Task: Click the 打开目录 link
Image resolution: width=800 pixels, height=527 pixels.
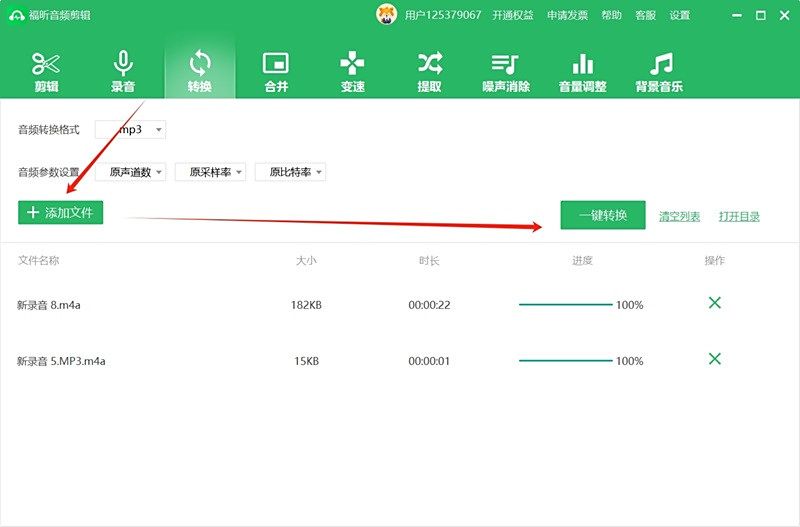Action: [739, 216]
